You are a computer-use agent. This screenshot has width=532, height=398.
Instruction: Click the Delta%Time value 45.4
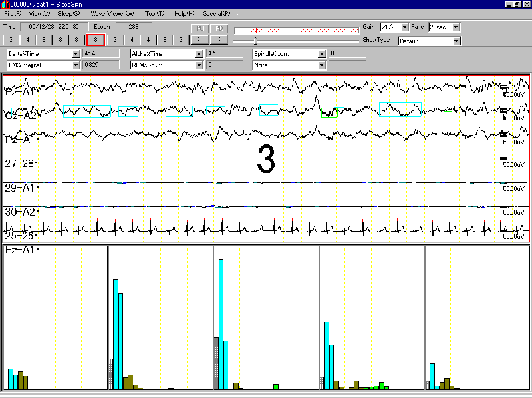101,53
